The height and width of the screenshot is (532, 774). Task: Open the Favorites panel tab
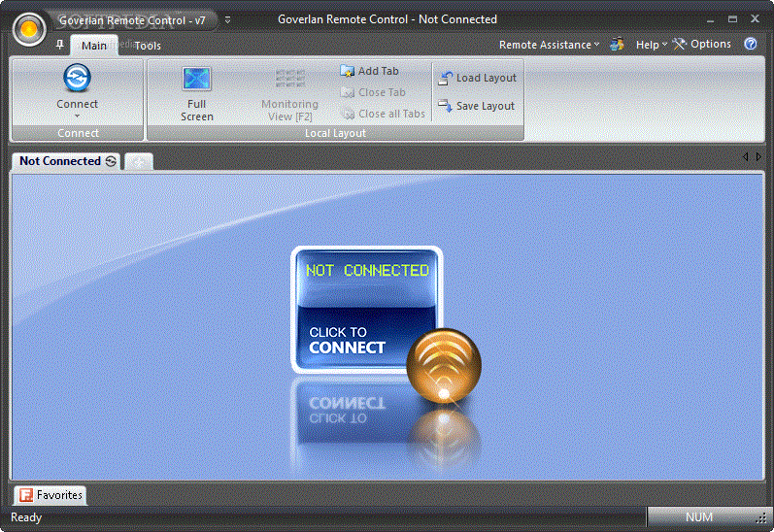(x=50, y=495)
